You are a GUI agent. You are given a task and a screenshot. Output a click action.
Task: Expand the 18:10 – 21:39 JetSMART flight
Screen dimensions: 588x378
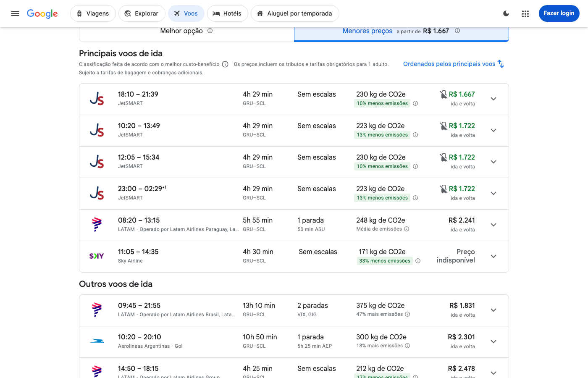pos(493,99)
